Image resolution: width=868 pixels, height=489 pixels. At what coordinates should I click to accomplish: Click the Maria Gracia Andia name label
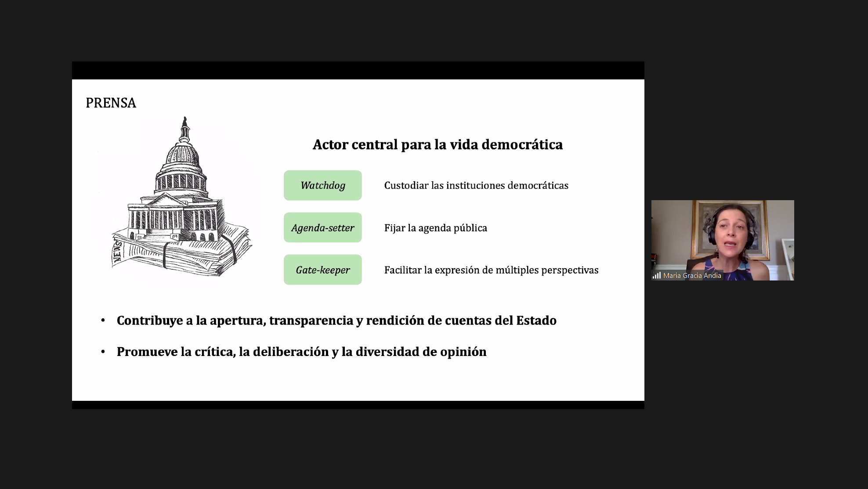click(693, 276)
